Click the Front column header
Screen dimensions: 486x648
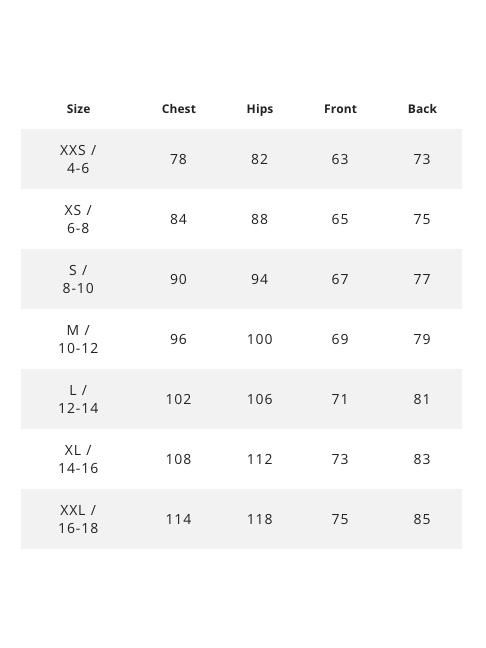(340, 109)
